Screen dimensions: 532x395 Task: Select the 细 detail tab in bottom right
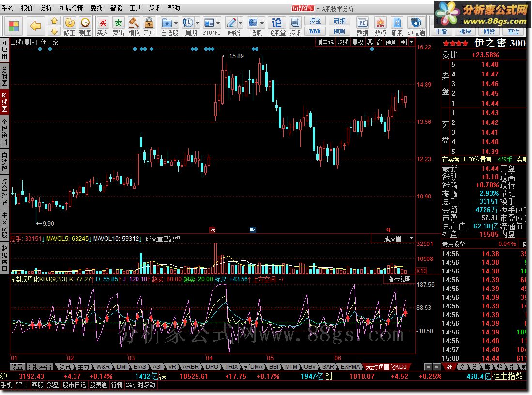click(x=450, y=367)
